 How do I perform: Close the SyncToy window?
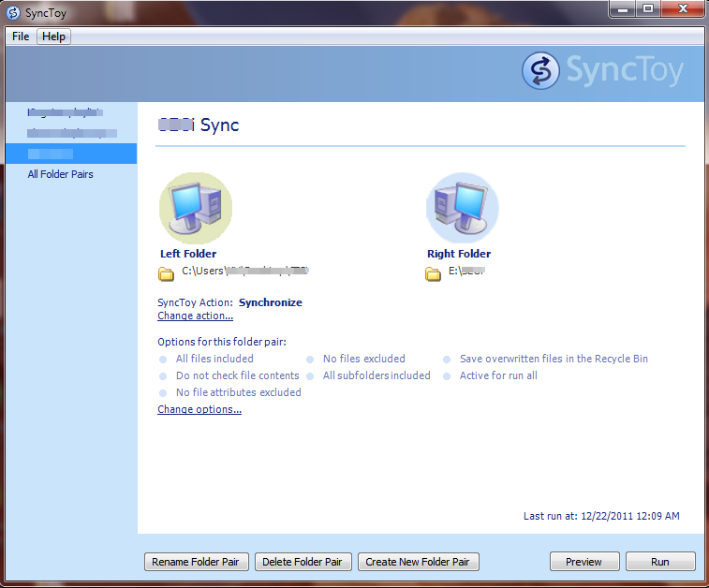[x=683, y=8]
